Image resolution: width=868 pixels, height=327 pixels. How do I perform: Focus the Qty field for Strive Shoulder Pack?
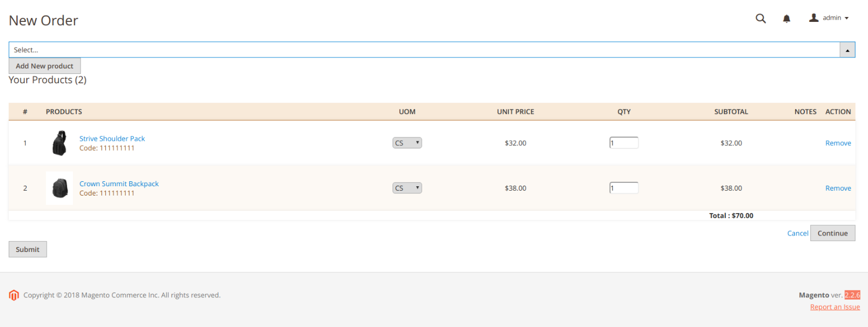click(x=624, y=143)
